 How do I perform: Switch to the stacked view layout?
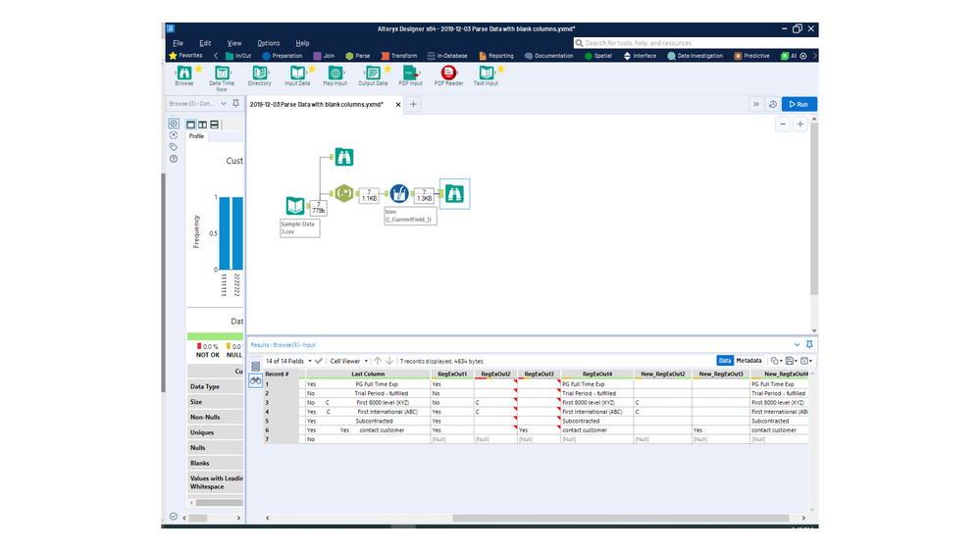(x=215, y=125)
